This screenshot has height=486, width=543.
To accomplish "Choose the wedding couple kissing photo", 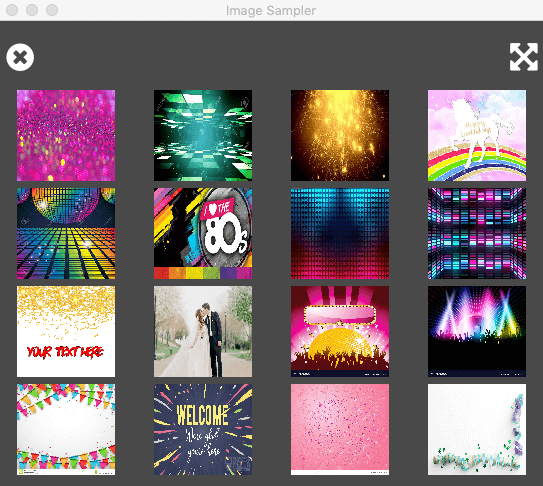I will pos(203,332).
